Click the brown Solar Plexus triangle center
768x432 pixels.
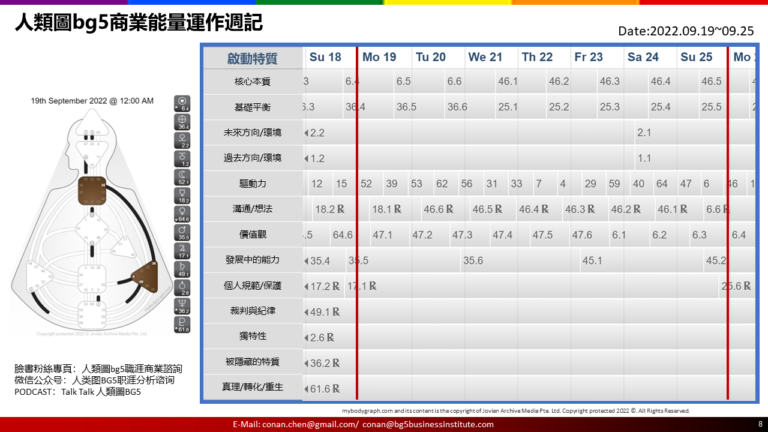[x=142, y=273]
